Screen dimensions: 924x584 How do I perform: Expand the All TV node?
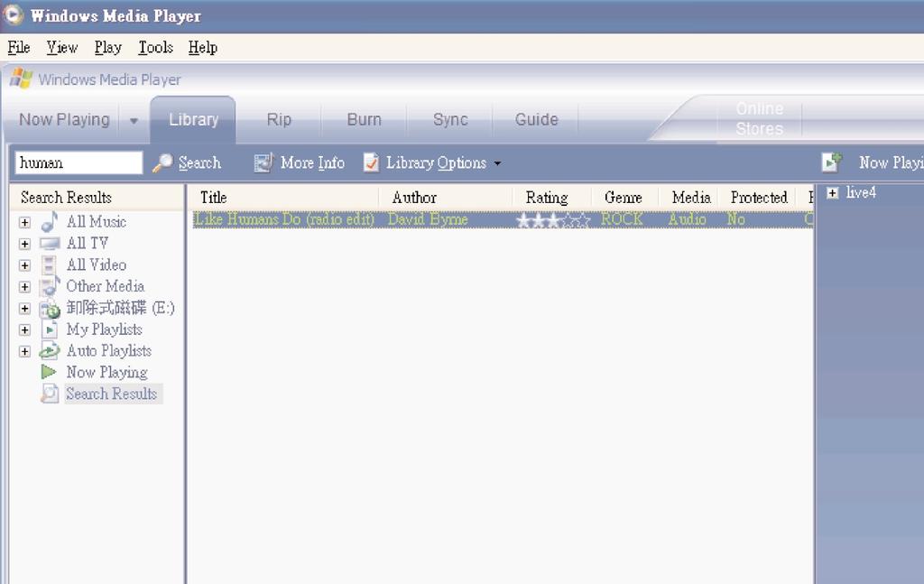(24, 244)
